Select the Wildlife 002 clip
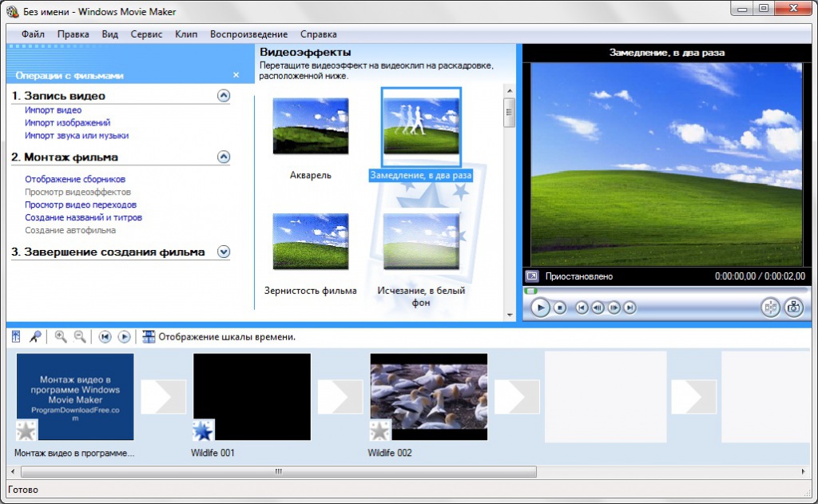Image resolution: width=818 pixels, height=504 pixels. 429,397
